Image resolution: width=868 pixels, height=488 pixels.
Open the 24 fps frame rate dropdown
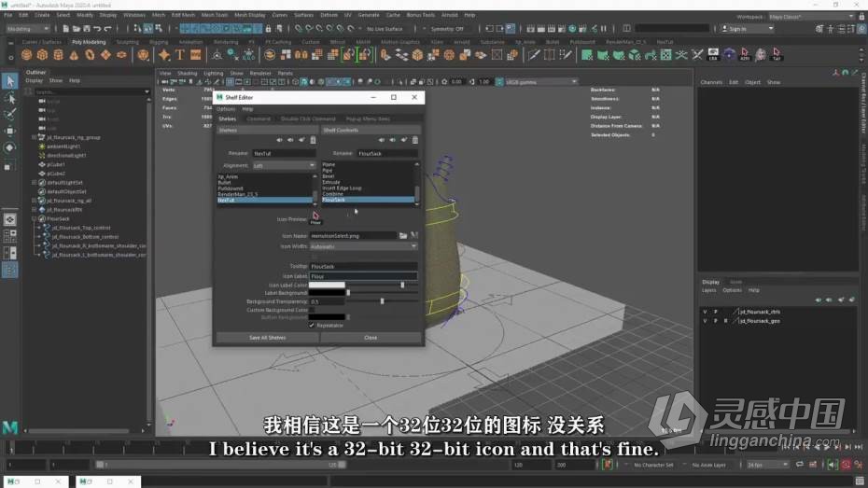coord(767,465)
